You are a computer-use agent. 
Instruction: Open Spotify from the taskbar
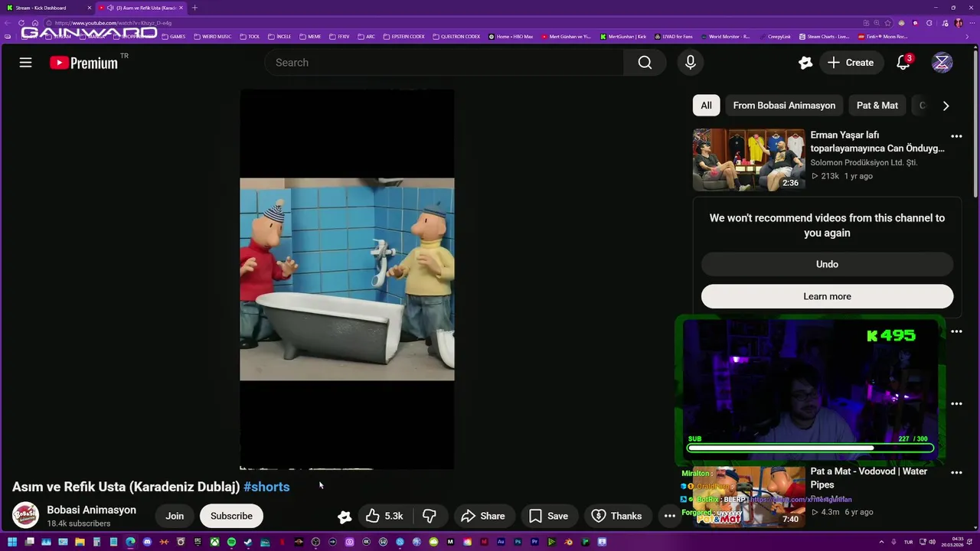click(x=231, y=542)
